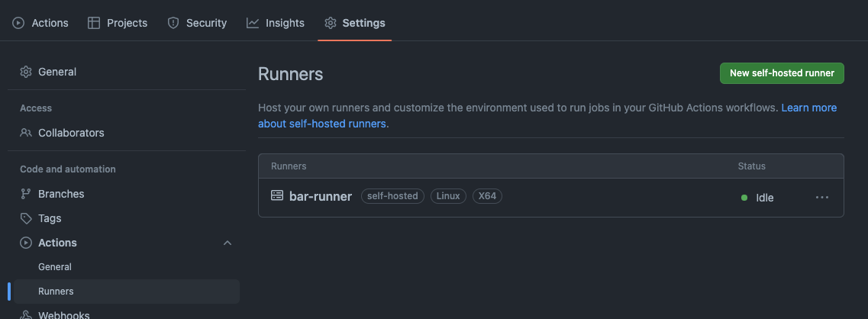Click the Status column header

752,166
